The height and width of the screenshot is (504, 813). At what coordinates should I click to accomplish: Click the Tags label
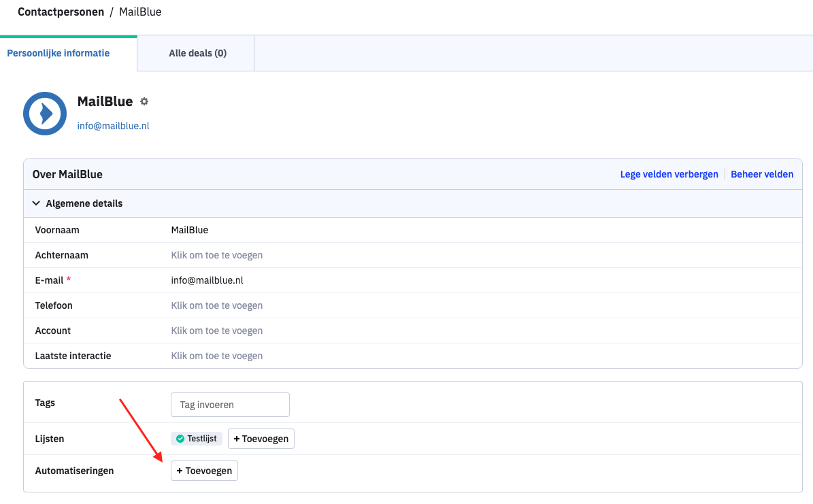click(x=45, y=403)
